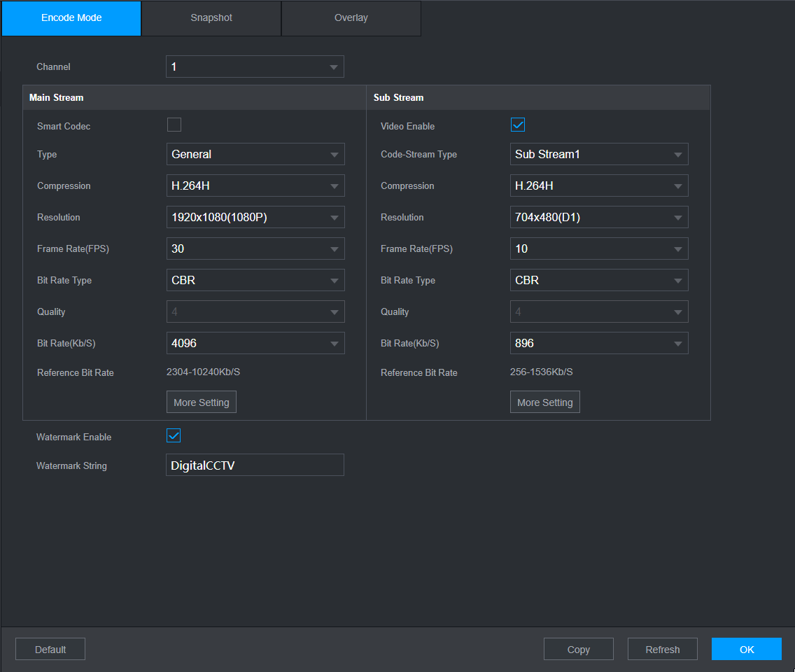Switch to the Snapshot tab
This screenshot has height=672, width=795.
[x=211, y=18]
